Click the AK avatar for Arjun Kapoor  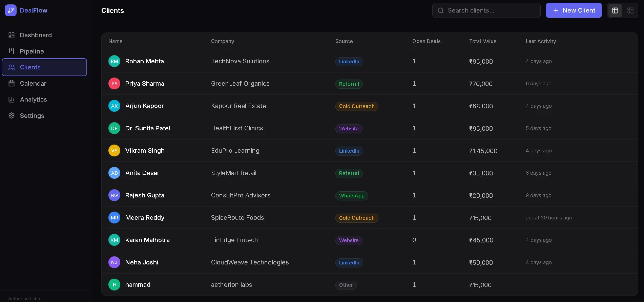(x=115, y=106)
